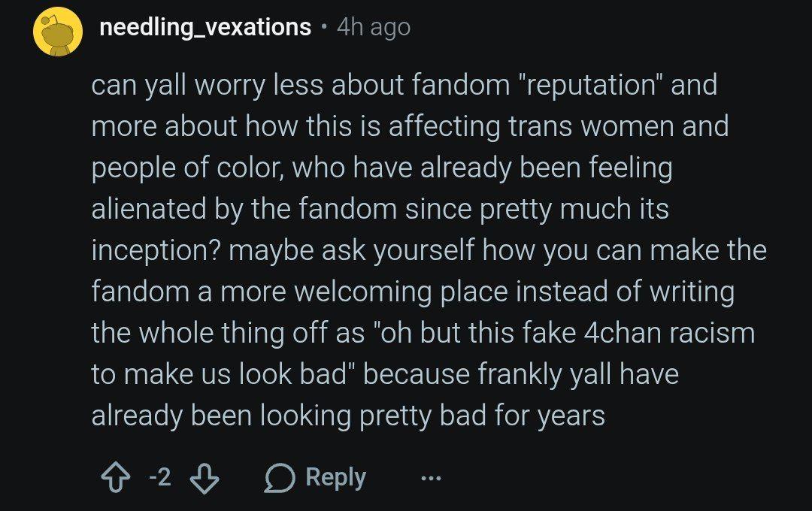Click the Reply button text
This screenshot has height=511, width=812.
pyautogui.click(x=335, y=477)
